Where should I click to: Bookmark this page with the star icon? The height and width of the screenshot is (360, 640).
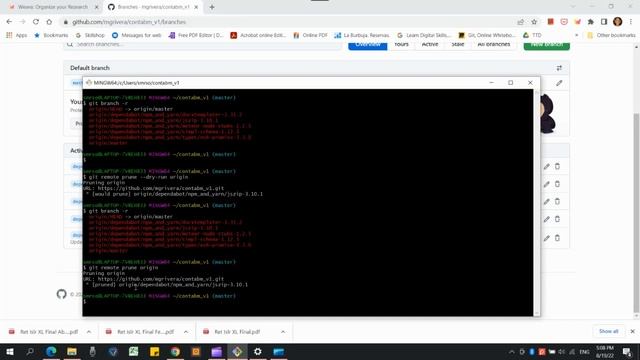click(x=534, y=22)
